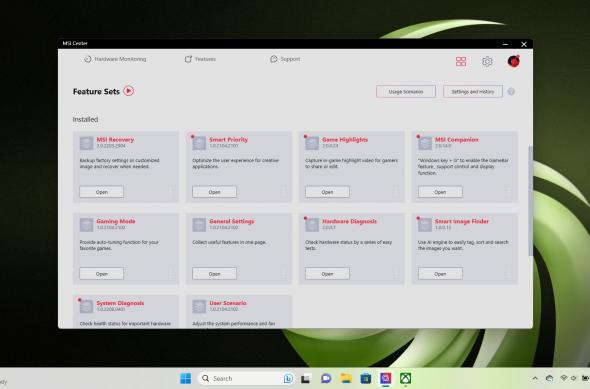
Task: Switch to MSI Center taskbar icon
Action: click(385, 378)
